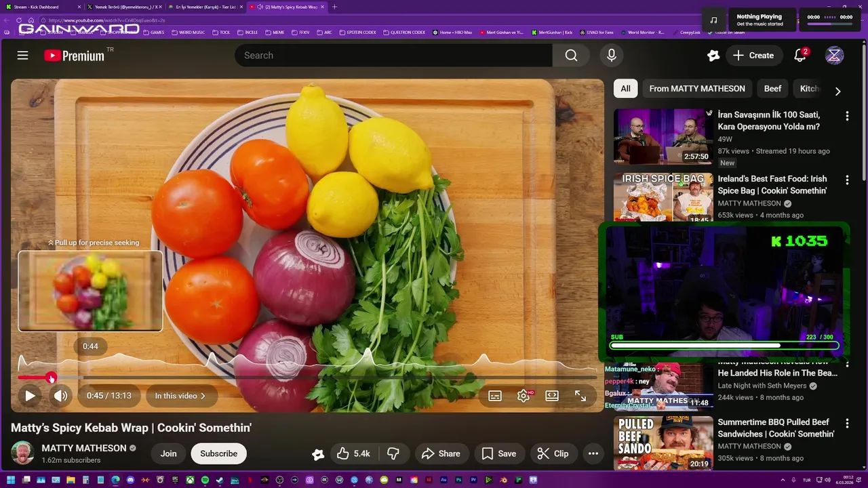The height and width of the screenshot is (488, 868).
Task: Open the WEIRD MUSIC bookmark folder
Action: 188,32
